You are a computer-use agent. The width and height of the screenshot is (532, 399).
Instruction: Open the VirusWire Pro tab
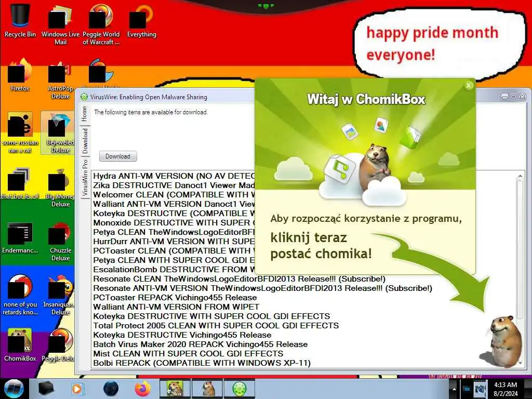pos(85,178)
